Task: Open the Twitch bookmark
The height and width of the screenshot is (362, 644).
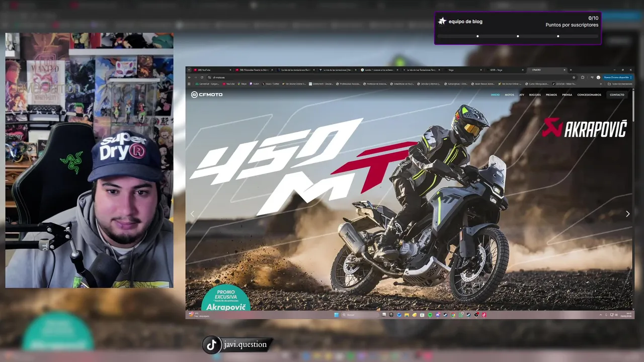Action: pyautogui.click(x=255, y=83)
